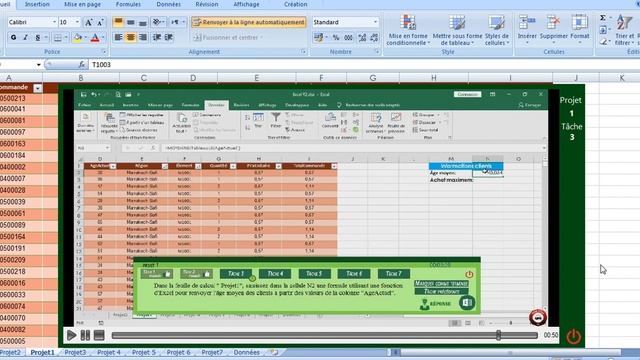Apply thousands separator 000 format

pos(348,38)
